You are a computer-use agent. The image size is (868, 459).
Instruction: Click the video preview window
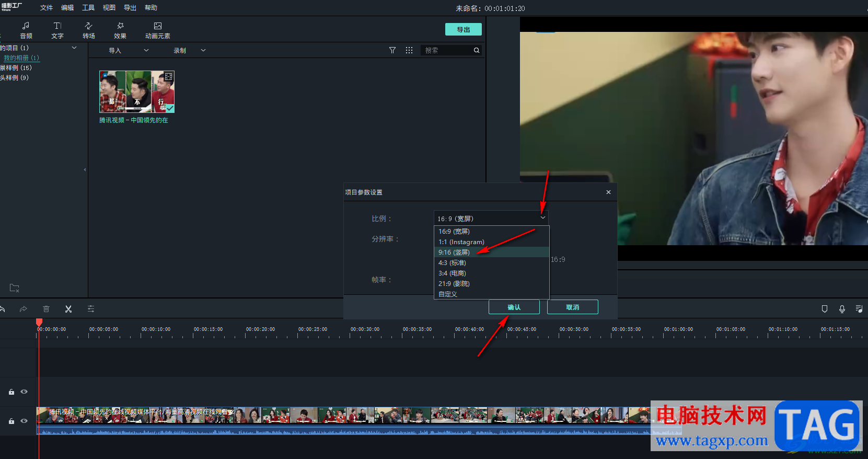[694, 139]
